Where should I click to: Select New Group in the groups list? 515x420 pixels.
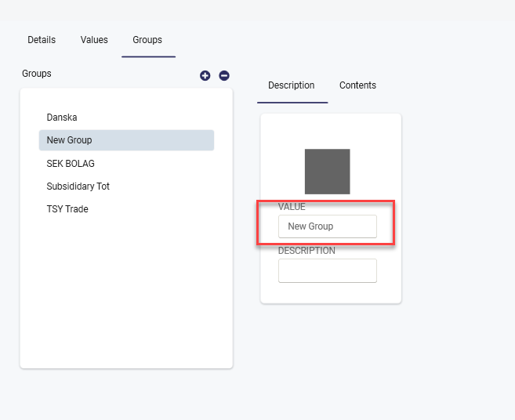click(x=126, y=140)
